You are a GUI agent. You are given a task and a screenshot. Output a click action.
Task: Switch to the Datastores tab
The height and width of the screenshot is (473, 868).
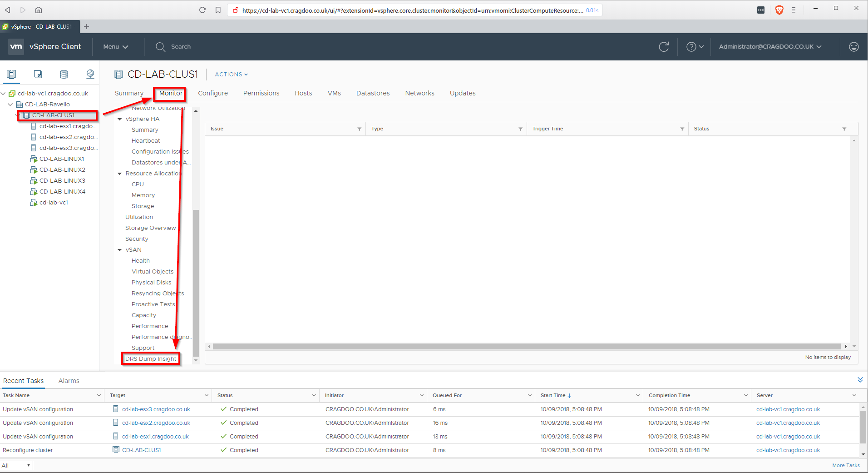point(373,93)
